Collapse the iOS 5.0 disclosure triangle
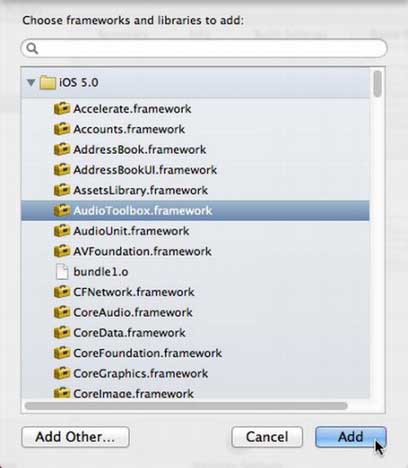 tap(31, 83)
